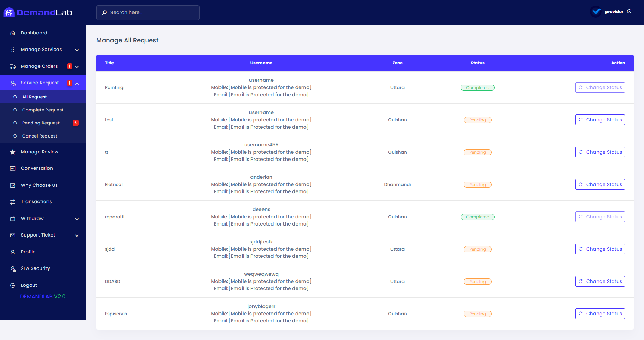Click inside the search field

tap(148, 12)
